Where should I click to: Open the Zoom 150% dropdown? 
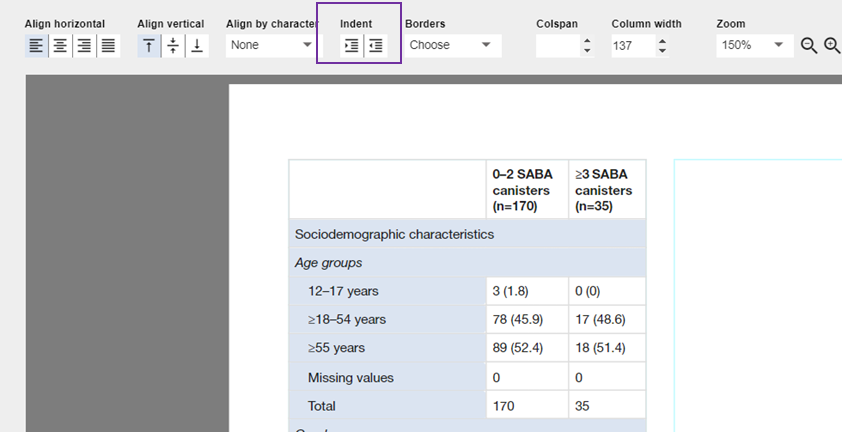click(755, 46)
